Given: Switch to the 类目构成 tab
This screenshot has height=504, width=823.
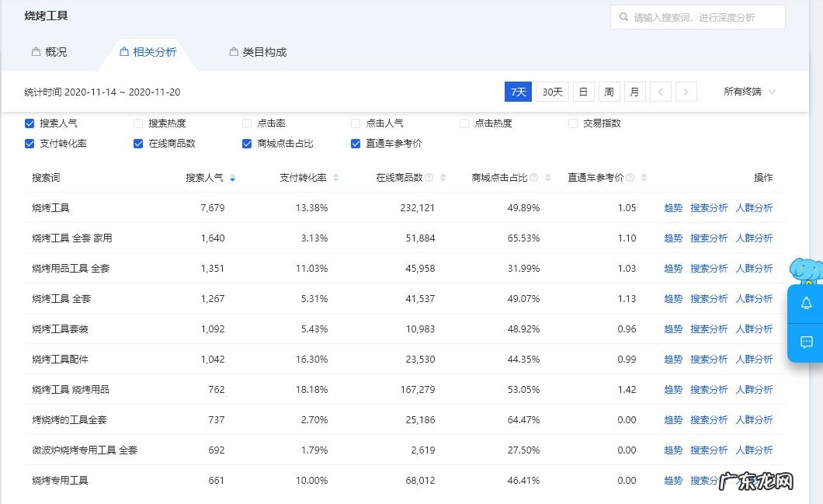Looking at the screenshot, I should coord(255,52).
